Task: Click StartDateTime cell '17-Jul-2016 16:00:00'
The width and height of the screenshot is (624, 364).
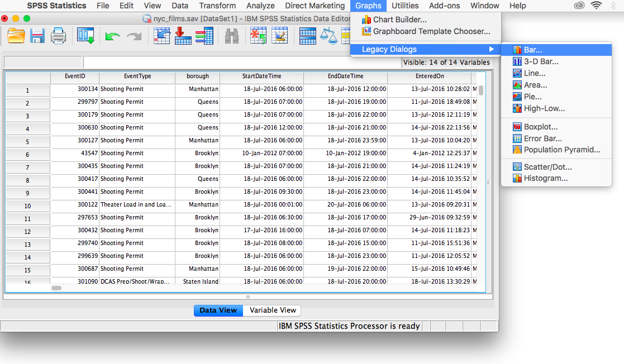Action: click(x=262, y=231)
